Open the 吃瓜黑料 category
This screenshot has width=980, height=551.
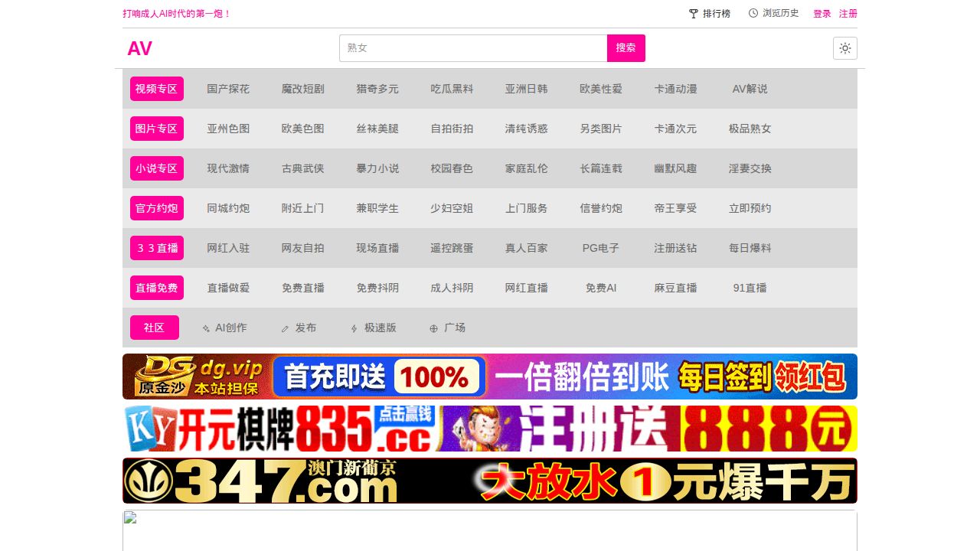452,89
